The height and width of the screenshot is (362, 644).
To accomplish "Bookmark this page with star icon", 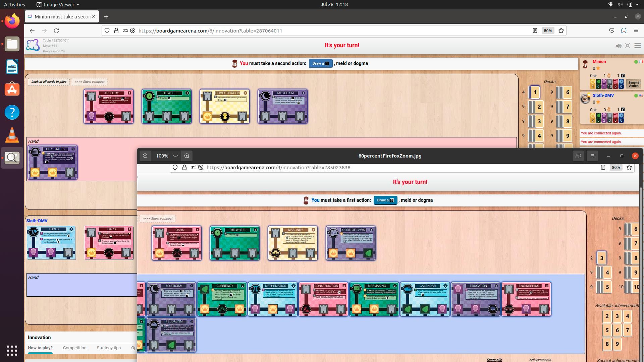I will (x=561, y=31).
